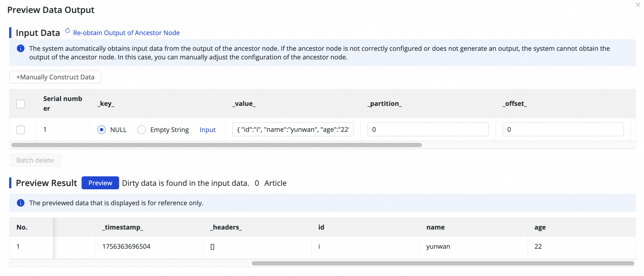Click the refresh icon beside Input Data

tap(68, 31)
